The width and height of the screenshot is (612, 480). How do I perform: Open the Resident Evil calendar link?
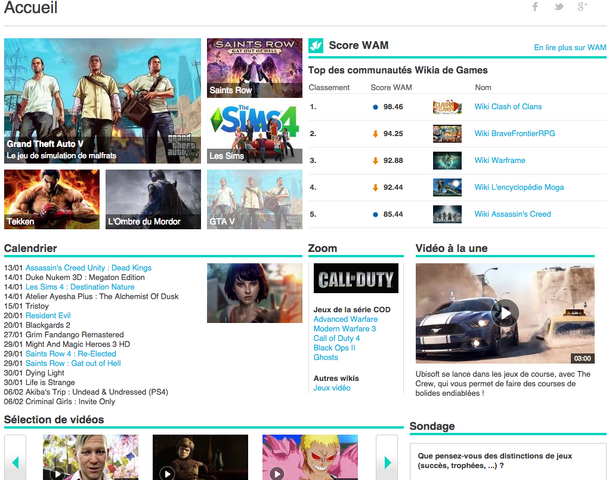(x=48, y=315)
